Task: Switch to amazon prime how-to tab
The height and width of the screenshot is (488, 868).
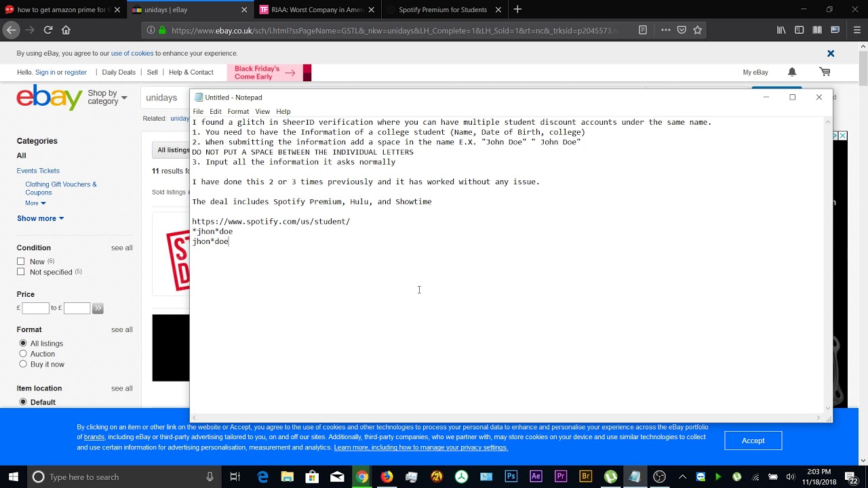Action: point(62,9)
